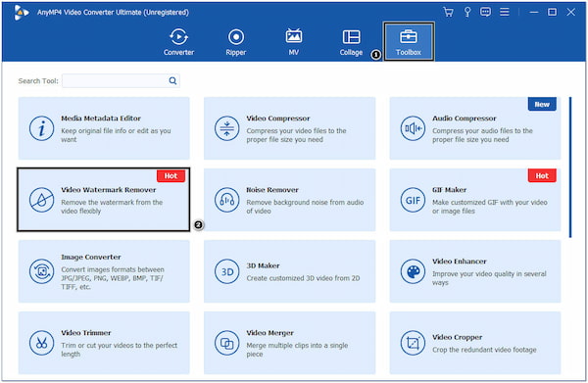Click 'Trim or cut your videos' description
The width and height of the screenshot is (588, 383).
tap(120, 350)
